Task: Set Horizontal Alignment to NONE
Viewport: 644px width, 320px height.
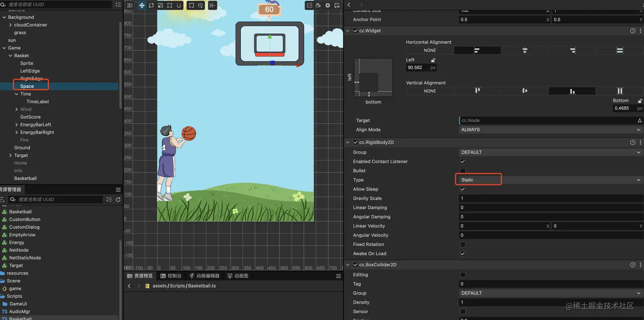Action: pyautogui.click(x=430, y=50)
